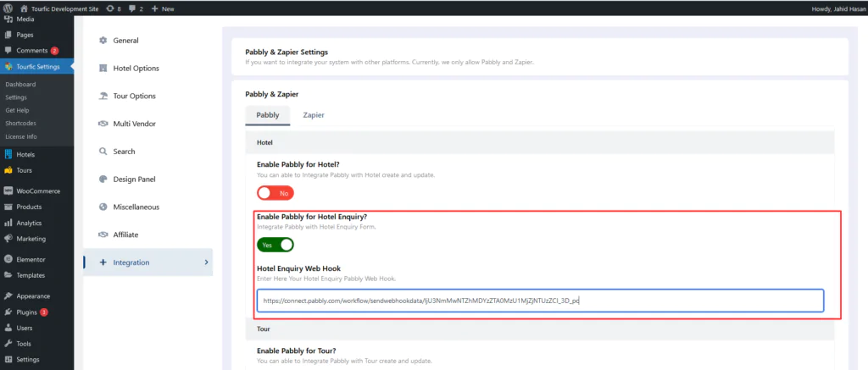Click the Search magnifier icon

click(x=103, y=151)
